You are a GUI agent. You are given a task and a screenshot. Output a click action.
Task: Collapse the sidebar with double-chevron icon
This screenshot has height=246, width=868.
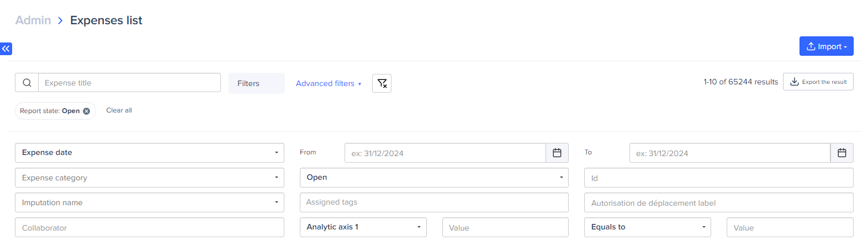pyautogui.click(x=6, y=49)
